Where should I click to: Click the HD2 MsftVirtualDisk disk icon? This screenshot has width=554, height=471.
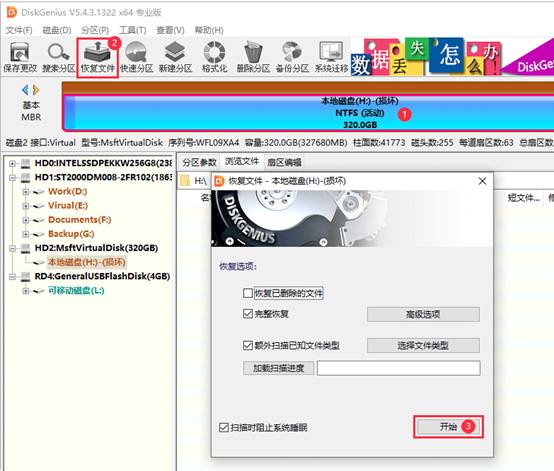(25, 248)
